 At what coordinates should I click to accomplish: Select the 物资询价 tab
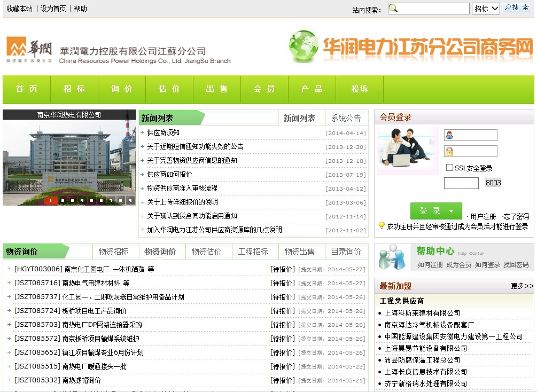(160, 252)
